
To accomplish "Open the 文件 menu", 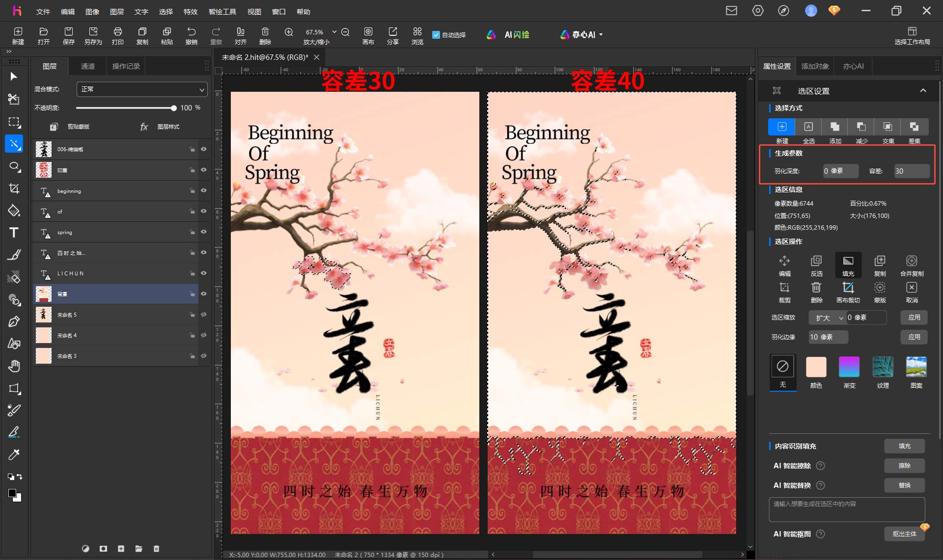I will [43, 11].
